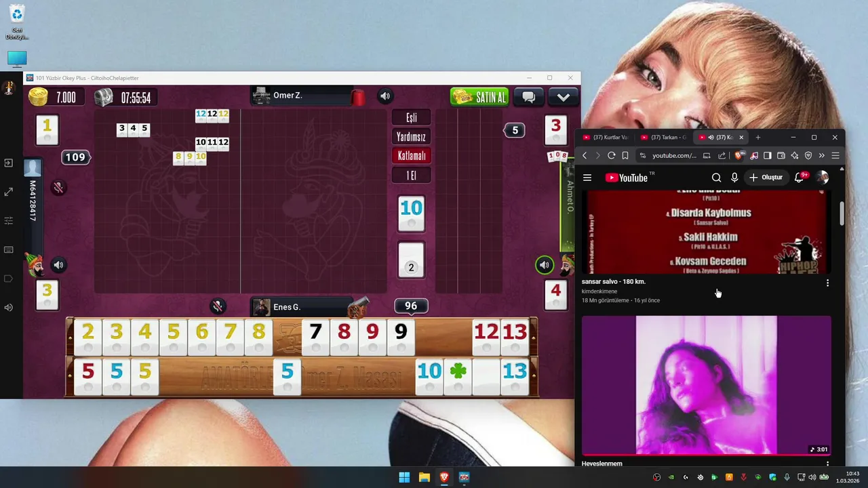Select the black 7 tile on rack
This screenshot has width=868, height=488.
coord(315,337)
